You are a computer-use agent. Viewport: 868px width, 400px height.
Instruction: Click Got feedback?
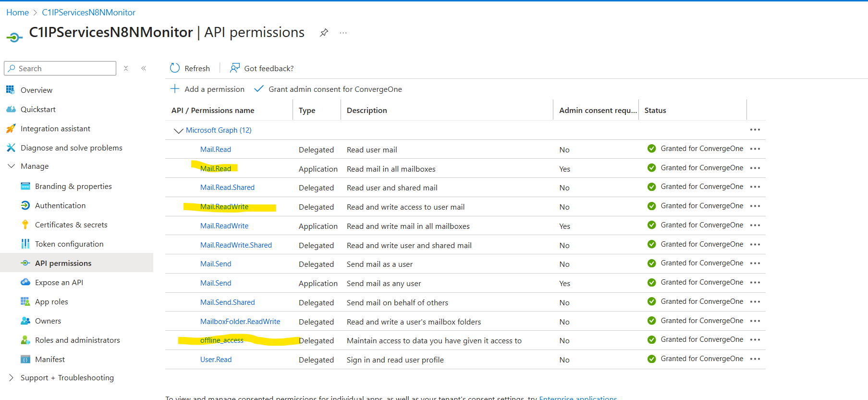262,68
